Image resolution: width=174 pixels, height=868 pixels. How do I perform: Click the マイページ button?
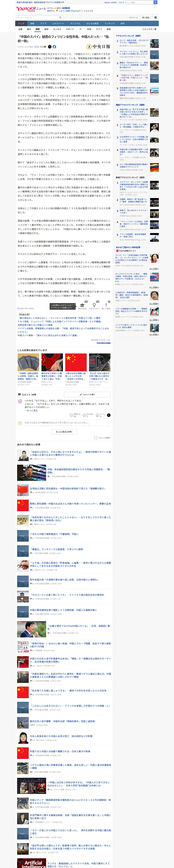tap(133, 18)
